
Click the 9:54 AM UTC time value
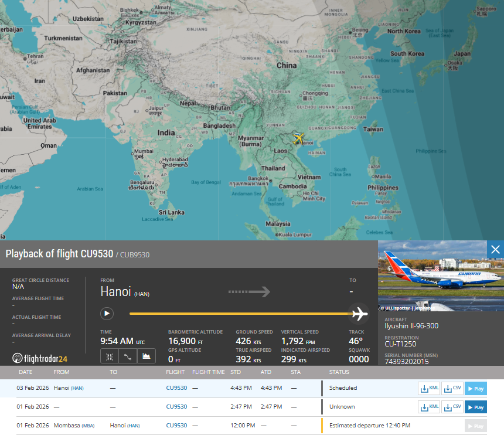[x=122, y=341]
